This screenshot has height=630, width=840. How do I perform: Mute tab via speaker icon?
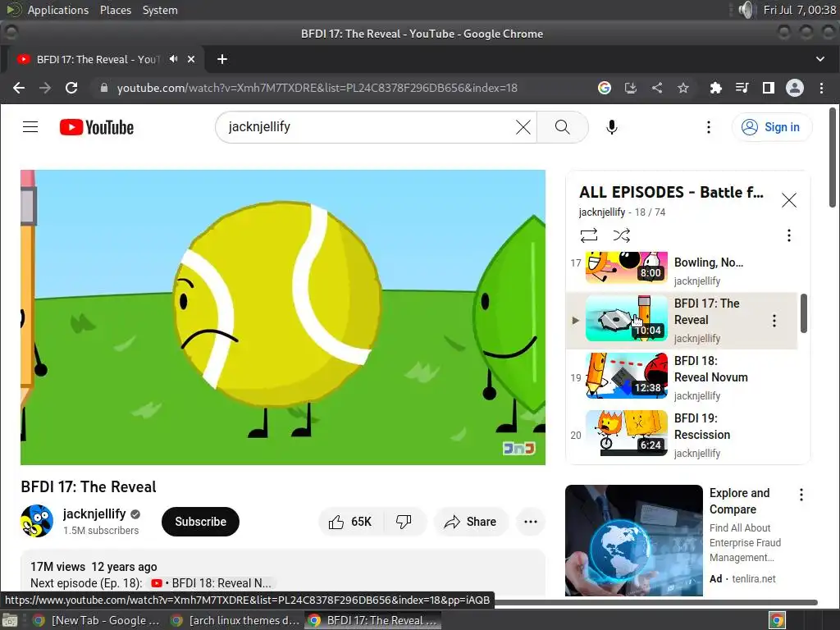click(173, 59)
